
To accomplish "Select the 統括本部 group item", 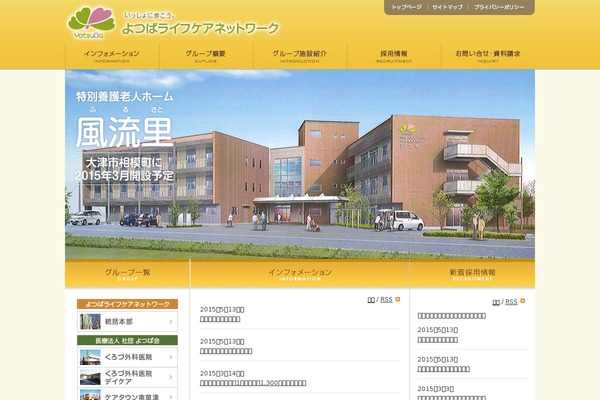I will tap(127, 322).
